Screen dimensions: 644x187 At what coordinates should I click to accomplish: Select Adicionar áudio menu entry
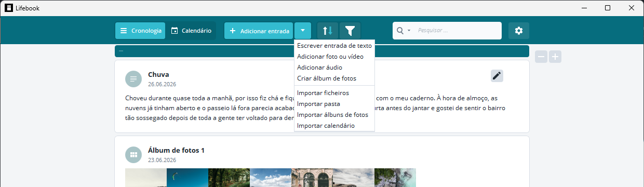(334, 68)
